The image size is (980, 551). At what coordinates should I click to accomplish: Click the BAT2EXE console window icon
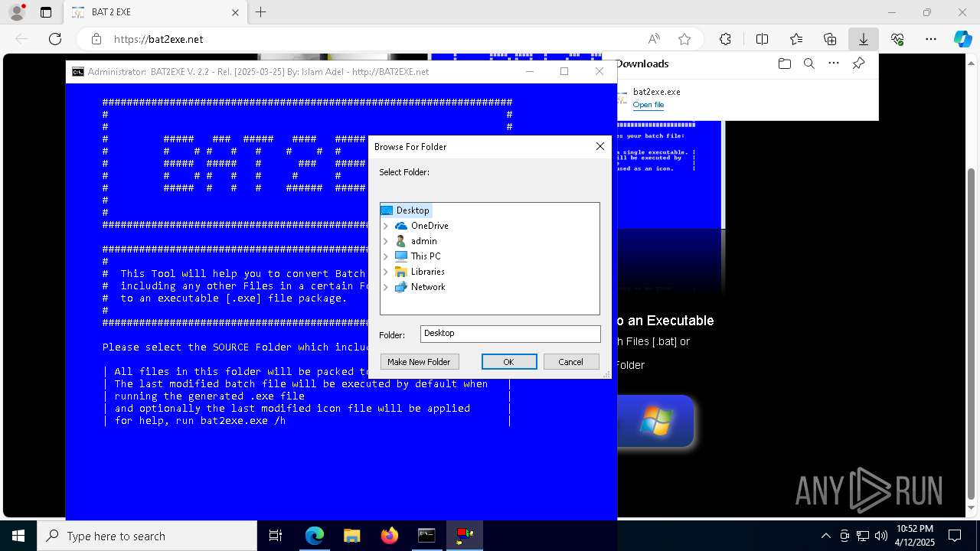click(x=78, y=71)
